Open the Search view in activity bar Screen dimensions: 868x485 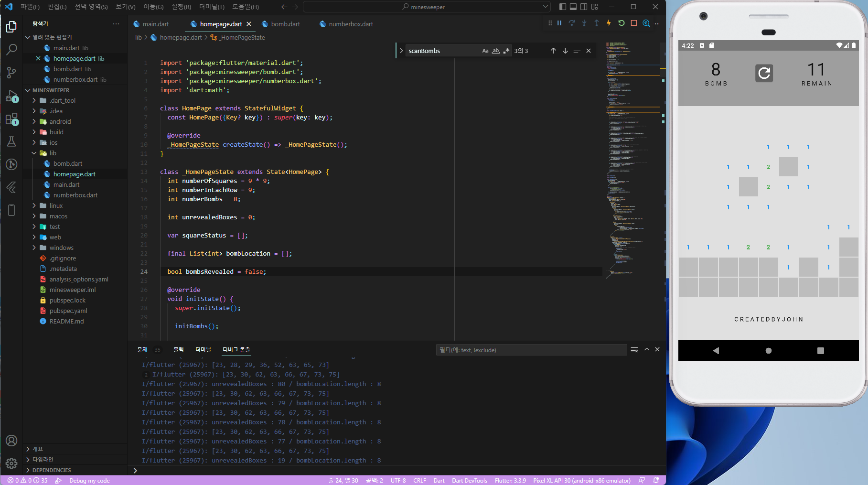coord(11,50)
